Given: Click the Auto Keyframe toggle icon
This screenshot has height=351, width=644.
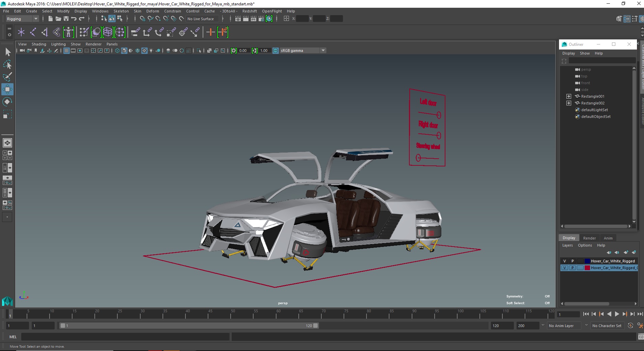Looking at the screenshot, I should tap(630, 326).
